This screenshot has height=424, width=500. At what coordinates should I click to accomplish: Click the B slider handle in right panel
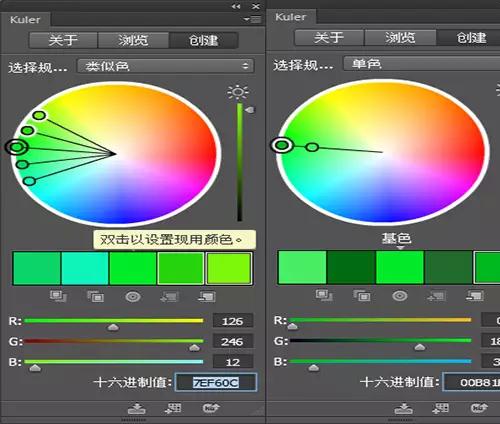click(314, 367)
